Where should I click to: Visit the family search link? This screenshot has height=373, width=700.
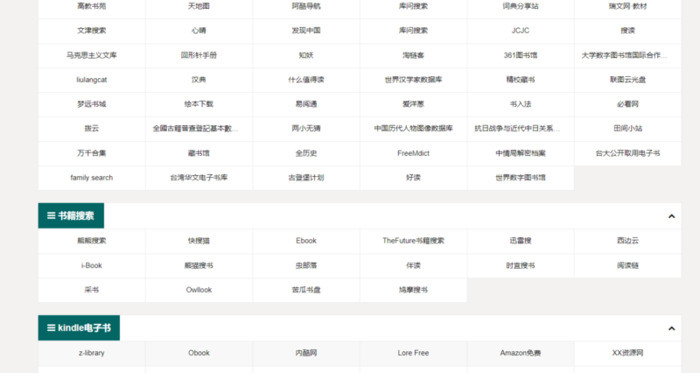92,178
